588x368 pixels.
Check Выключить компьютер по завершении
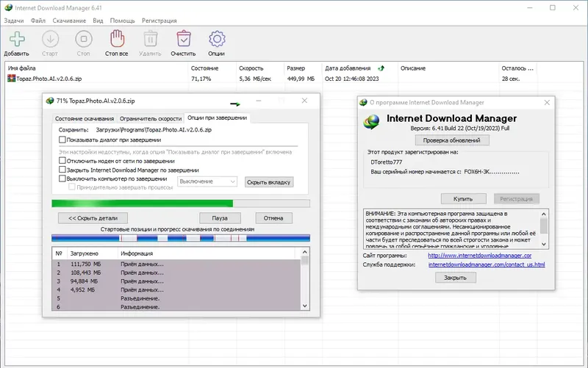point(62,178)
